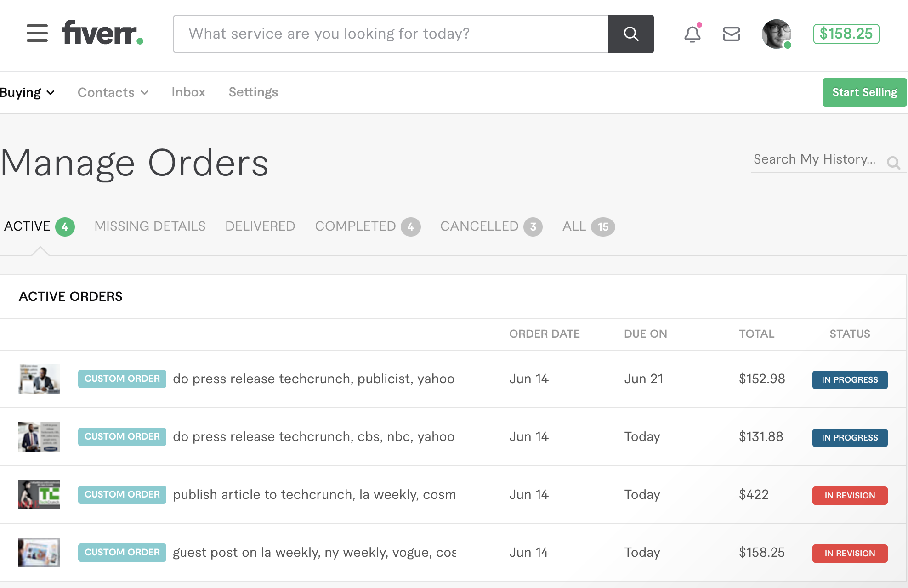
Task: Click the Search My History magnifier icon
Action: [893, 163]
